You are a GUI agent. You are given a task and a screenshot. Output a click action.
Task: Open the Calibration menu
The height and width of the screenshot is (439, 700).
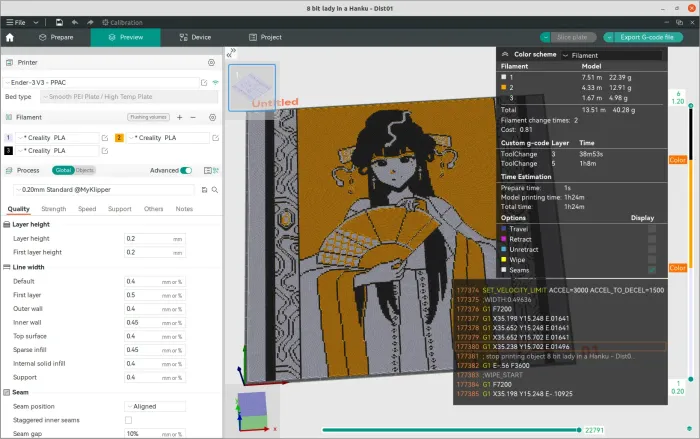(122, 22)
